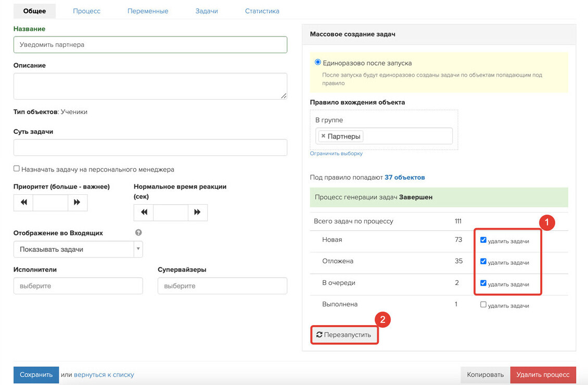The width and height of the screenshot is (588, 385).
Task: Click the Перезапустить button
Action: coord(344,334)
